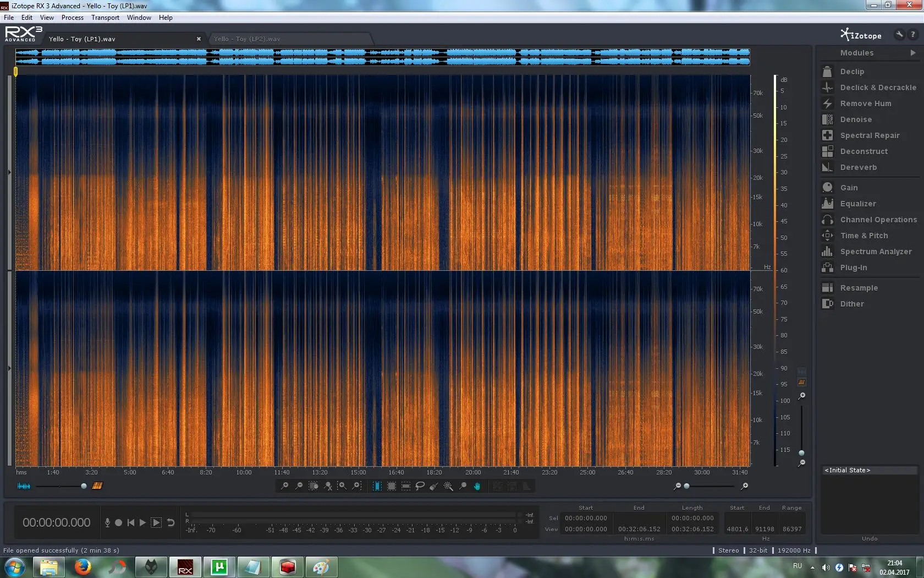Viewport: 924px width, 578px height.
Task: Click the right channel arrow of bottom spectrogram
Action: (x=9, y=368)
